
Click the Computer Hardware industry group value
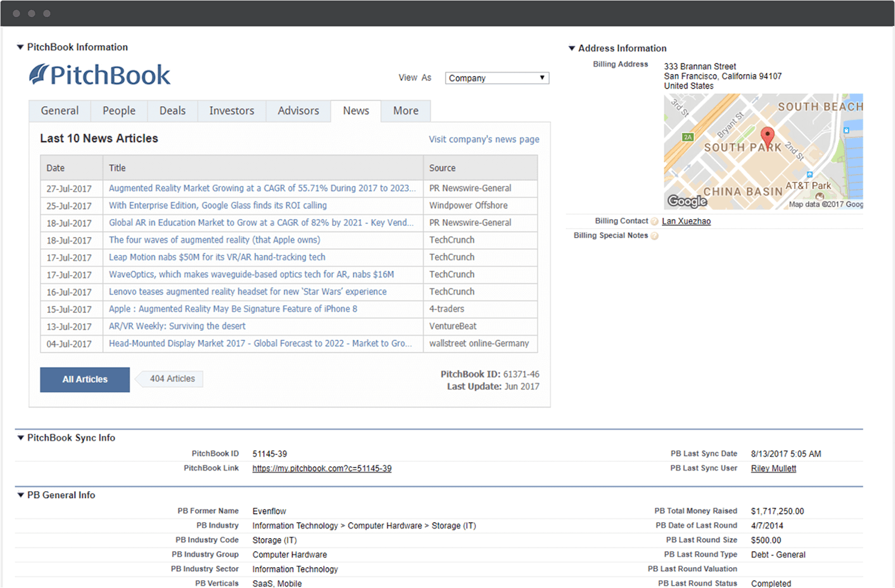(x=290, y=555)
